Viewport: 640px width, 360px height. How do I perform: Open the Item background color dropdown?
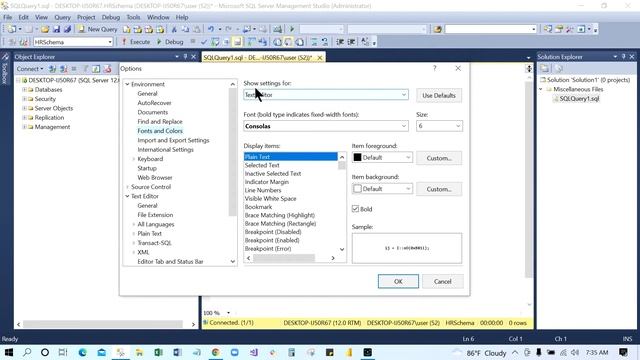click(382, 189)
